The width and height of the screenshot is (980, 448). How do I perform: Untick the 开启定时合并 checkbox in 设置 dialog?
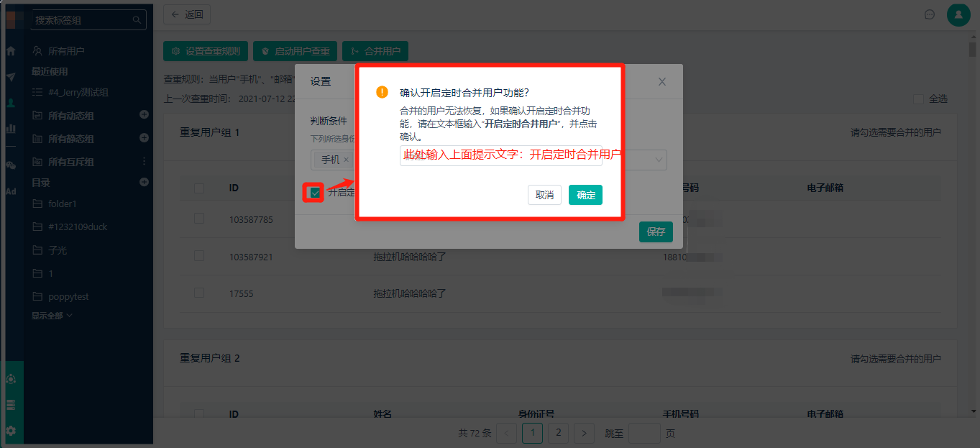(314, 192)
